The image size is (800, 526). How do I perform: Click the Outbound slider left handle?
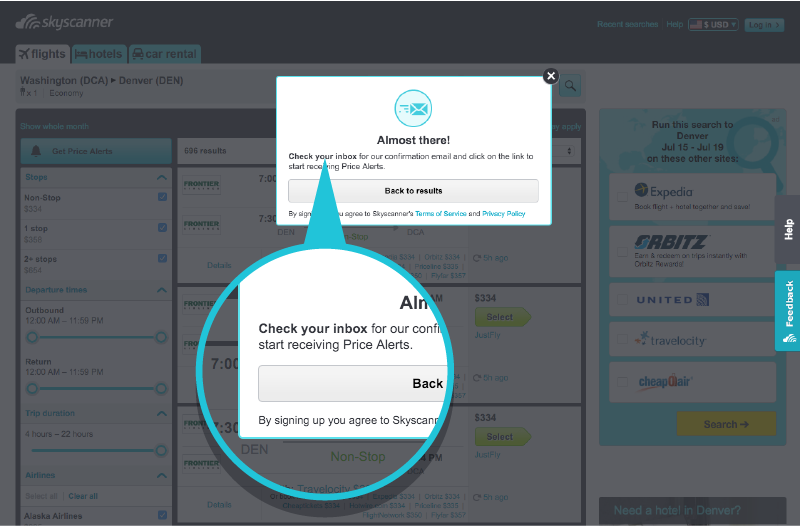pyautogui.click(x=32, y=337)
